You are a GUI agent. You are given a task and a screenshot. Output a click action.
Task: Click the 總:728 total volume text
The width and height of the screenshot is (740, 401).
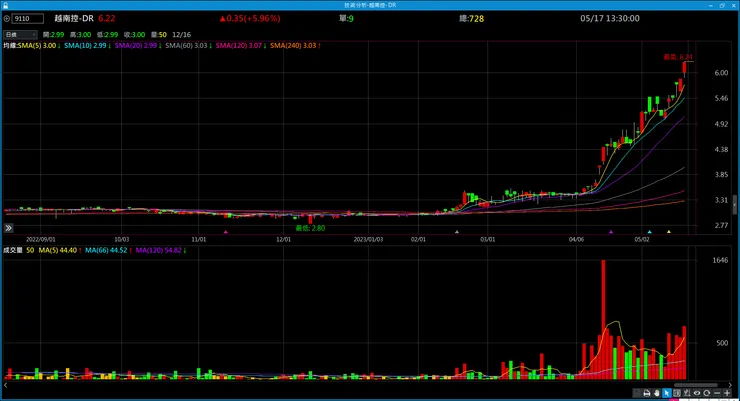coord(471,19)
